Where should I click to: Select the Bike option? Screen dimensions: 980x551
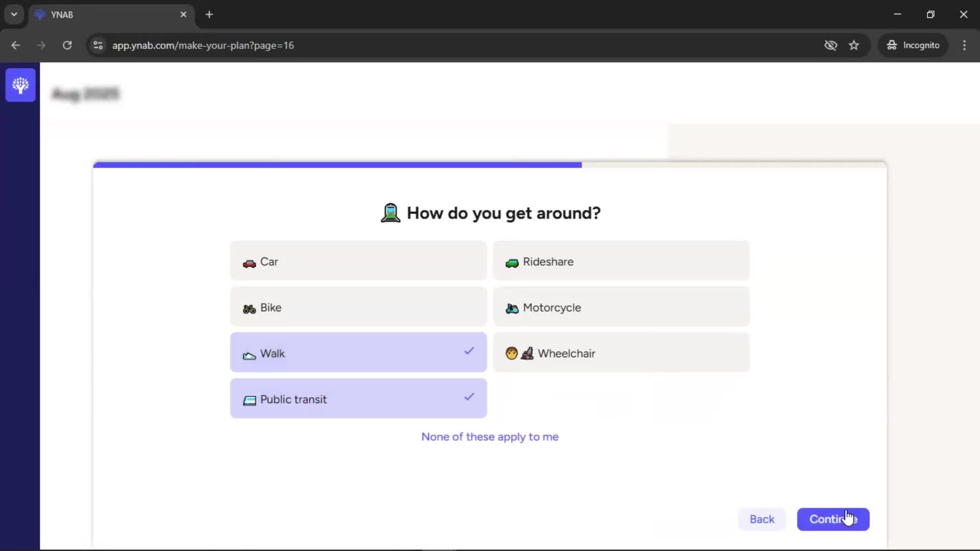tap(358, 307)
